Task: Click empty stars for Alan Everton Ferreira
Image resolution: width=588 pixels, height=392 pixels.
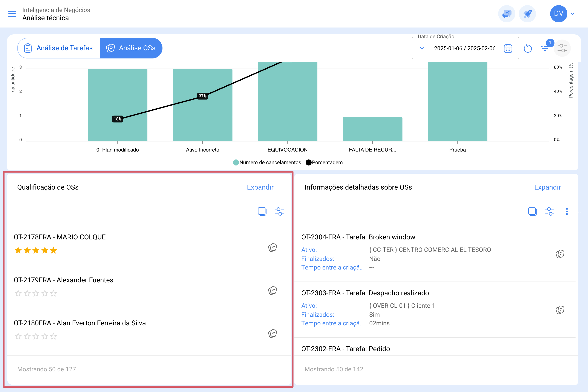Action: [x=36, y=336]
